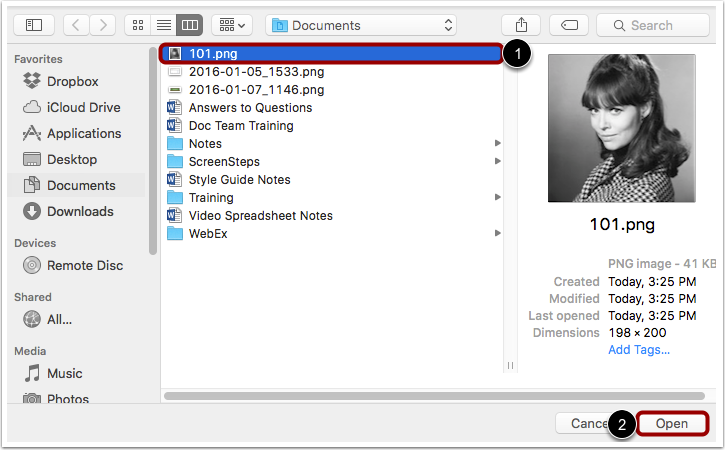
Task: Click the column resize handle
Action: click(x=510, y=365)
